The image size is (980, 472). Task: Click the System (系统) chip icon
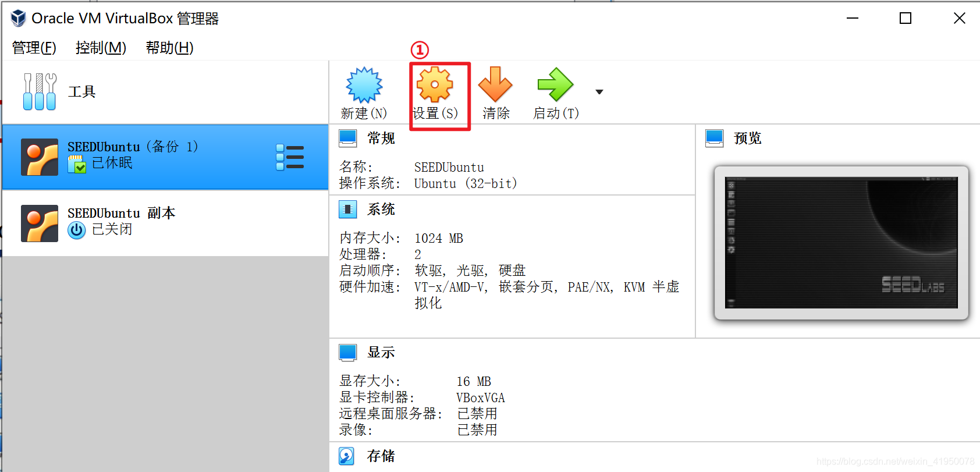point(348,210)
